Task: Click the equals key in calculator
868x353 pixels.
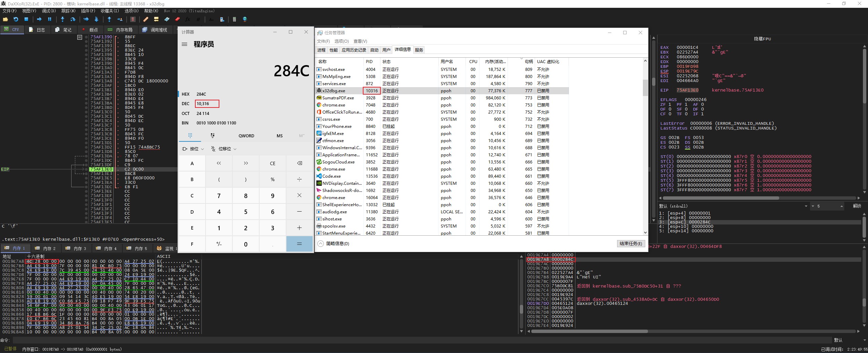Action: (x=299, y=244)
